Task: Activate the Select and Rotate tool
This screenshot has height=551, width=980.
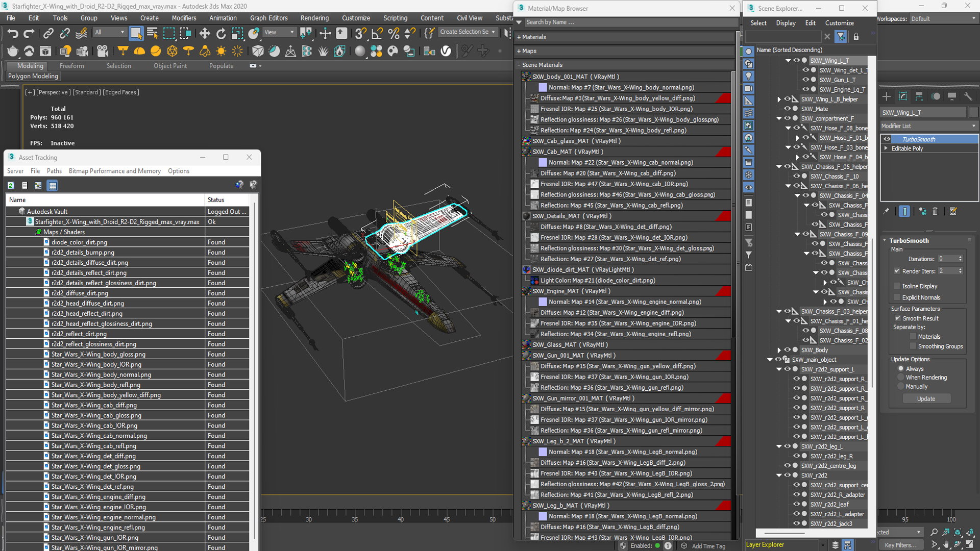Action: [x=220, y=34]
